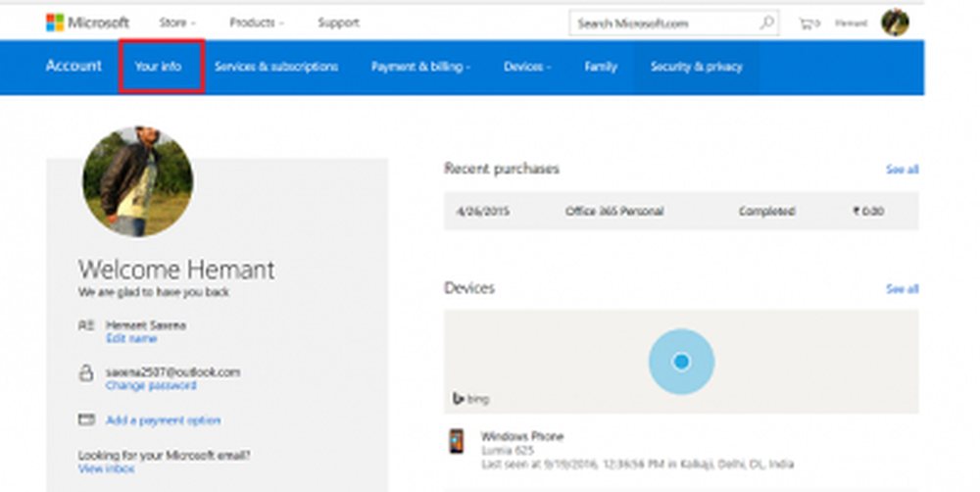
Task: Click the Hemant user name in header
Action: click(851, 24)
